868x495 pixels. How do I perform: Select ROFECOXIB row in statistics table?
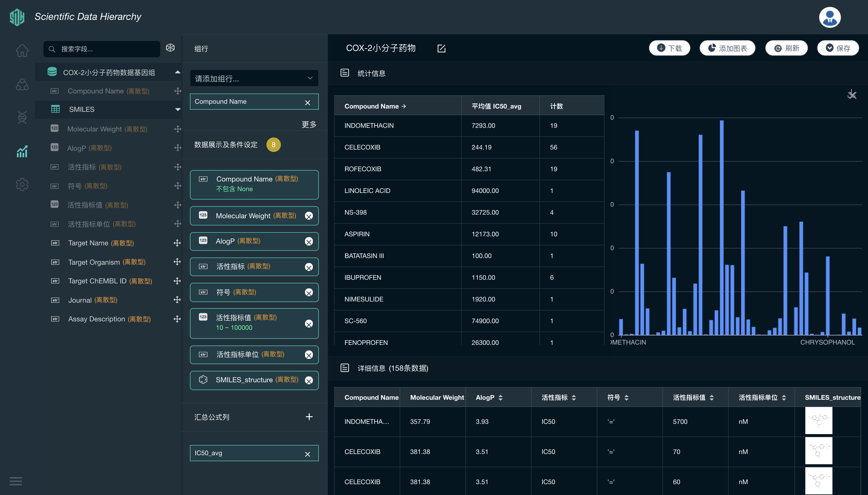point(469,169)
